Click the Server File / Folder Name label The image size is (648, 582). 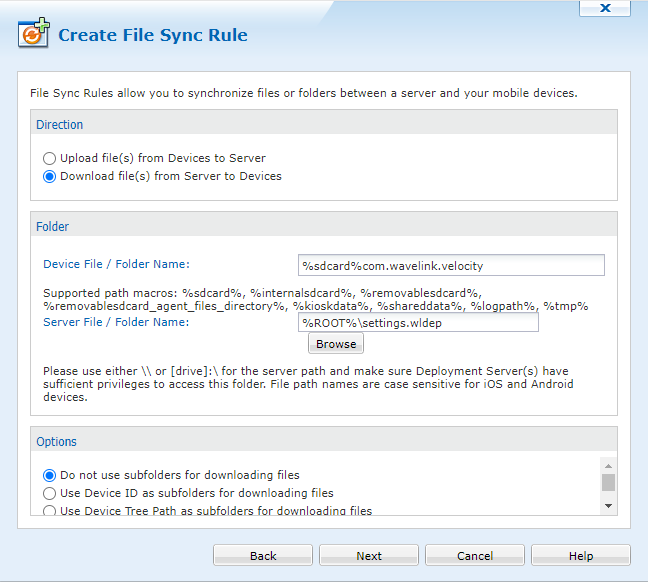[x=116, y=322]
